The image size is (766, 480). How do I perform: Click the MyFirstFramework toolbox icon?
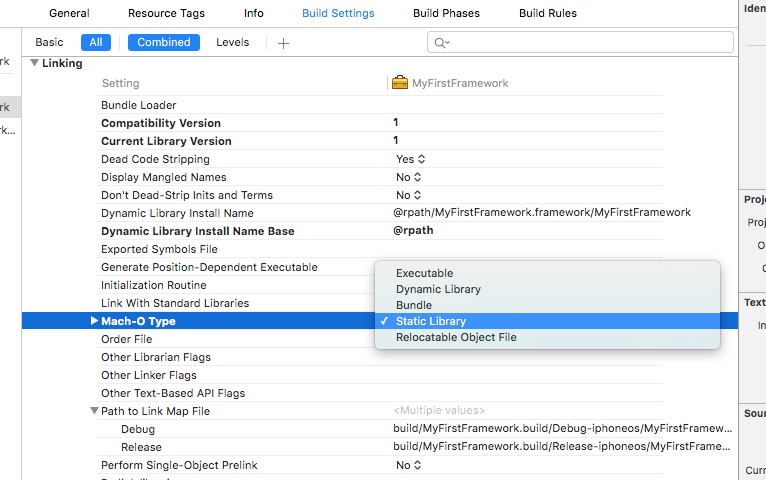400,83
